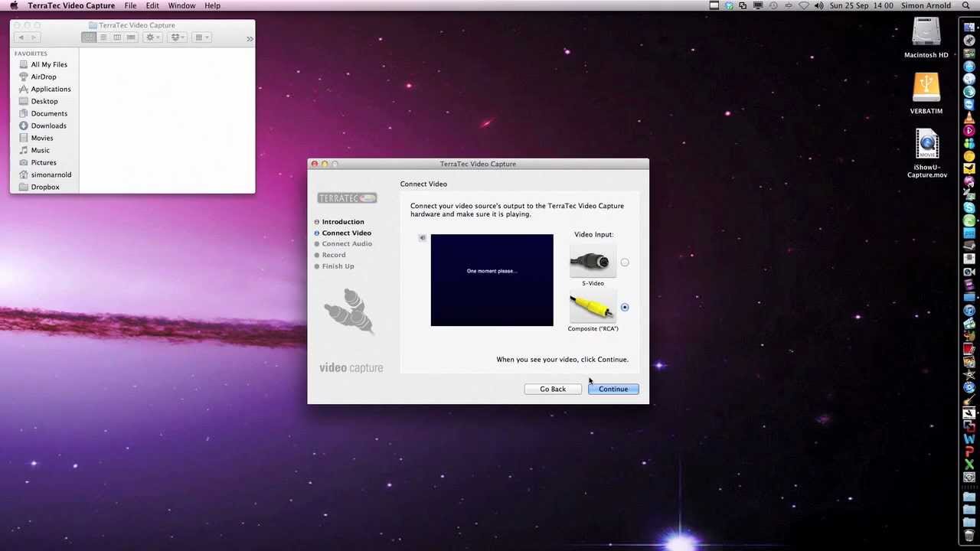This screenshot has height=551, width=980.
Task: Click the display icon in the menu bar
Action: (x=758, y=5)
